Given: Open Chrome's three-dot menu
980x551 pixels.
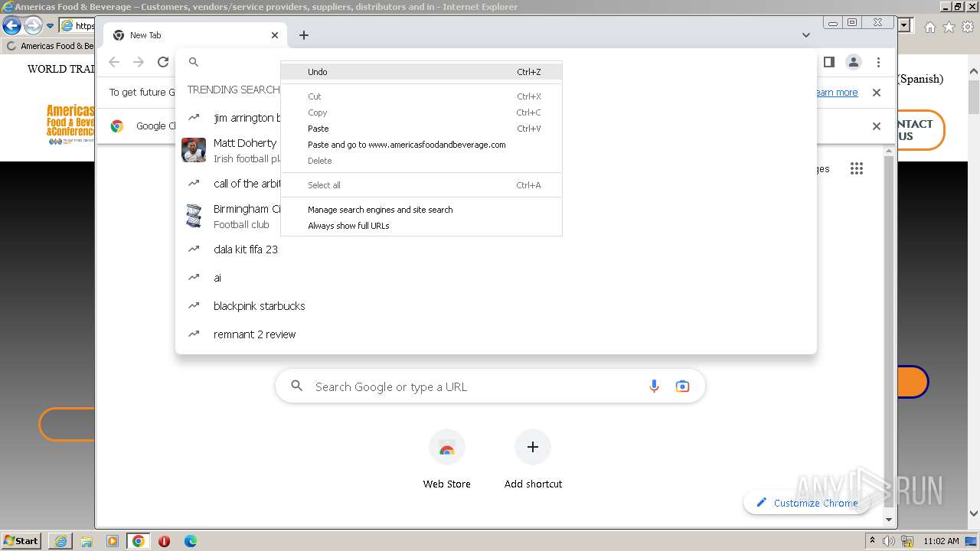Looking at the screenshot, I should (x=878, y=62).
